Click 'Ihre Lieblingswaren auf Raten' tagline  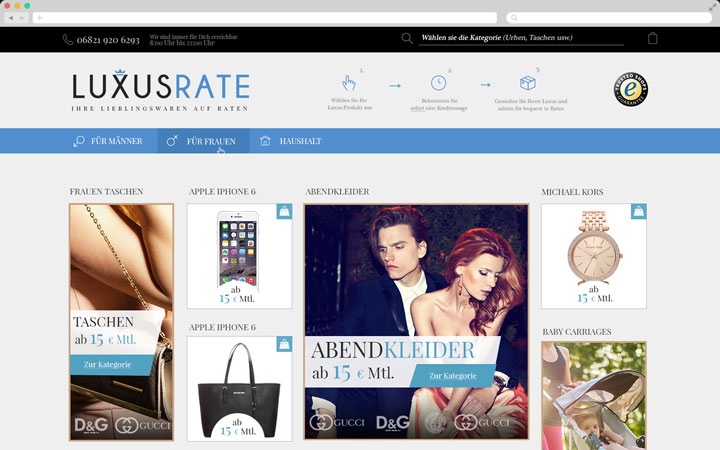(x=160, y=109)
